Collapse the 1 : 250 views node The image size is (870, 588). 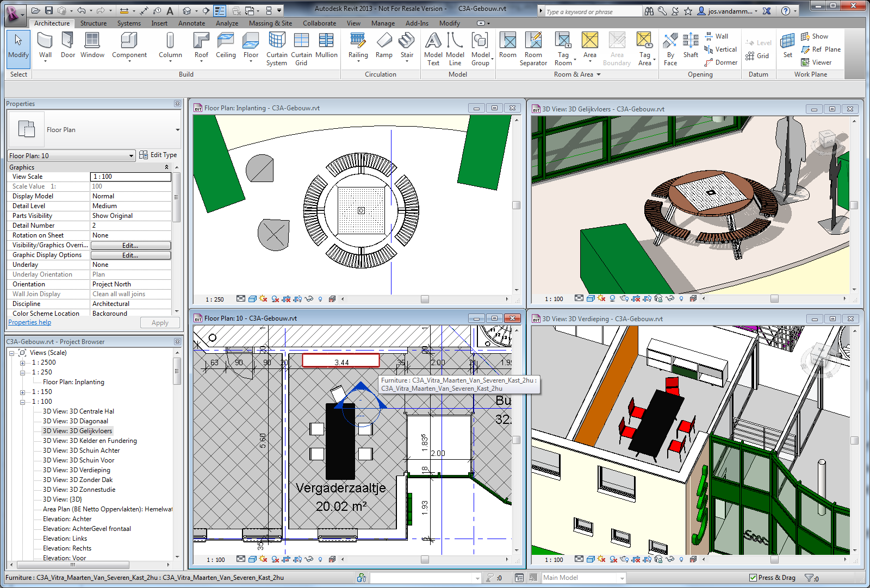coord(22,372)
